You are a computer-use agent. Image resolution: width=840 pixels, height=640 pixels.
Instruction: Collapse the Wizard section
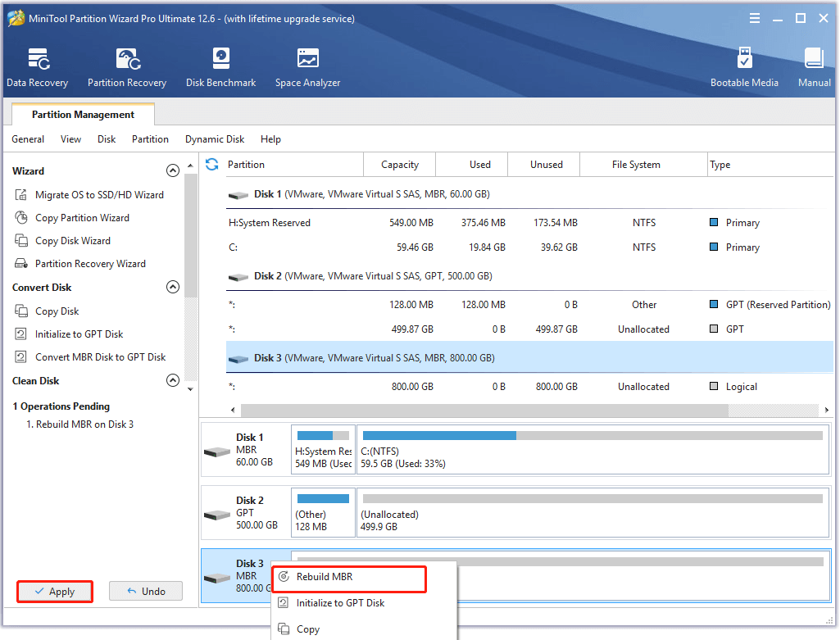click(172, 170)
